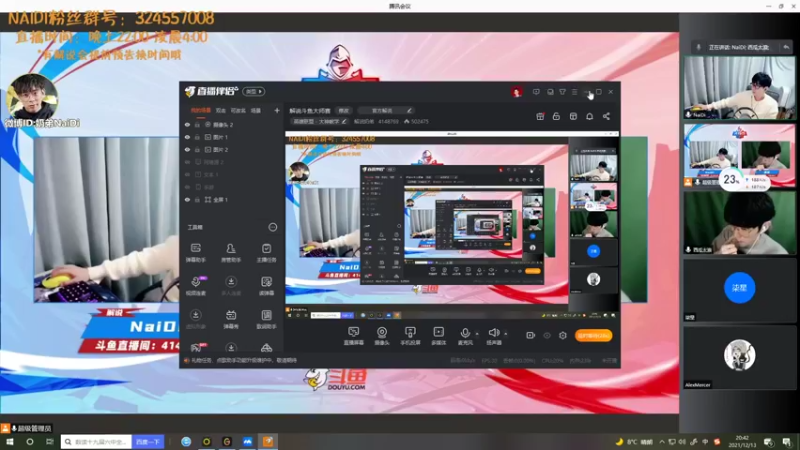Add 摄像头 camera source in bottom bar
The image size is (800, 450).
click(382, 336)
